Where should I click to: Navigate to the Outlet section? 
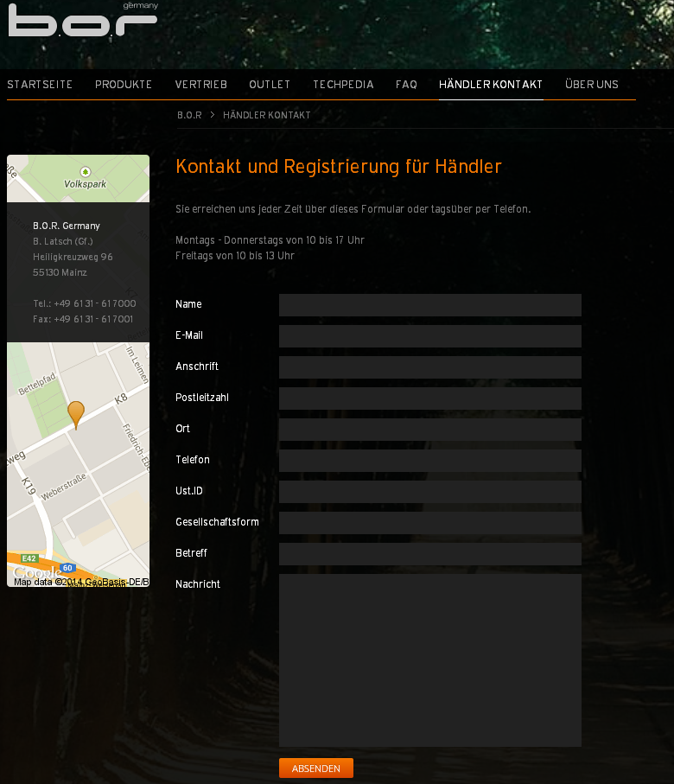270,85
